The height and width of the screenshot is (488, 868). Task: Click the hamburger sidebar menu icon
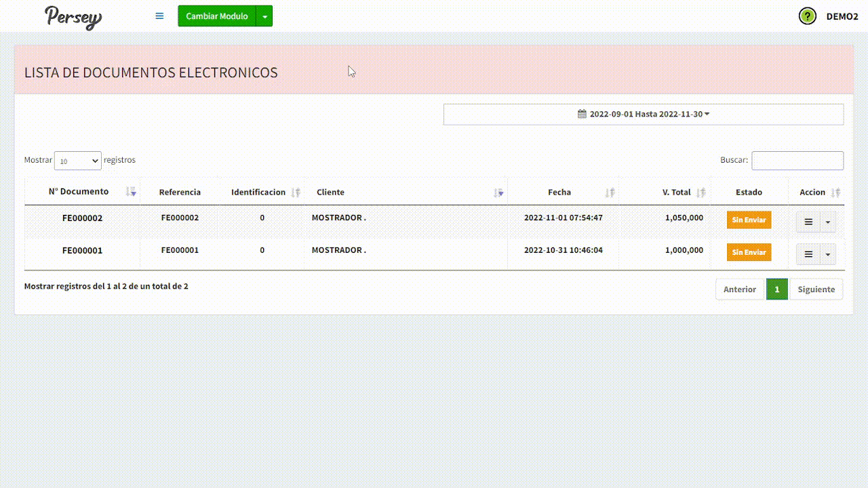(159, 16)
